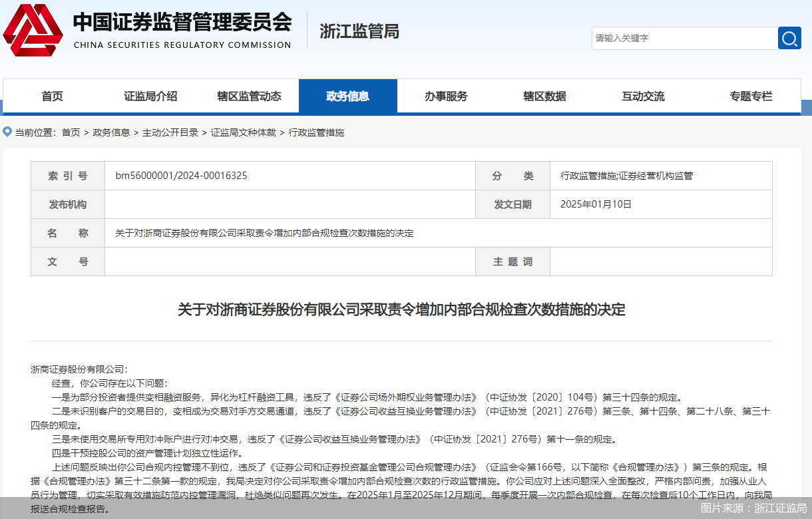
Task: Click category value 行政监管措施;证券经营机构监管
Action: tap(626, 176)
